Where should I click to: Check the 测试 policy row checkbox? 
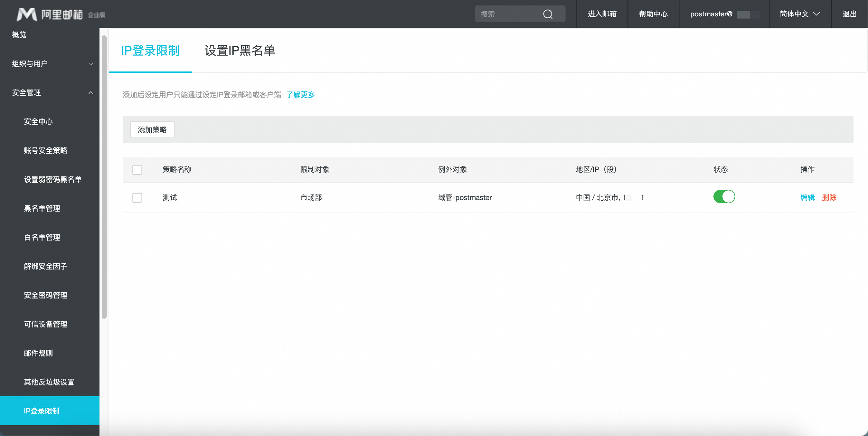(x=137, y=198)
